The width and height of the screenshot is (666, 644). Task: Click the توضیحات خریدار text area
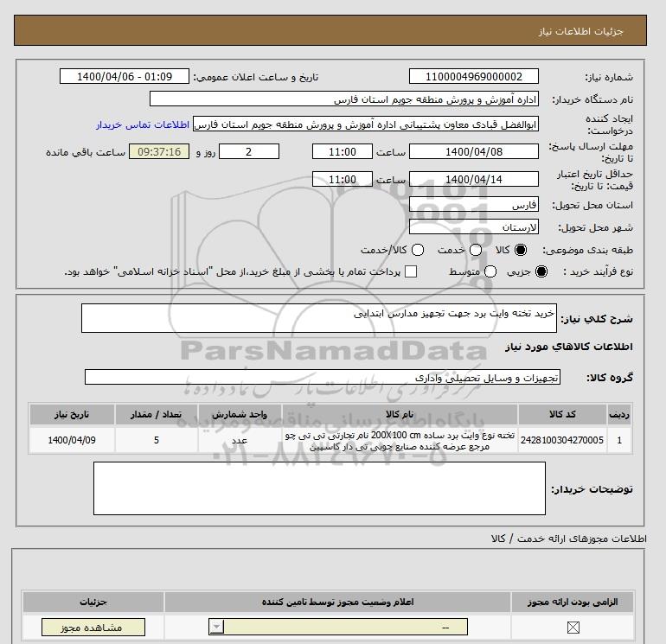click(x=319, y=488)
